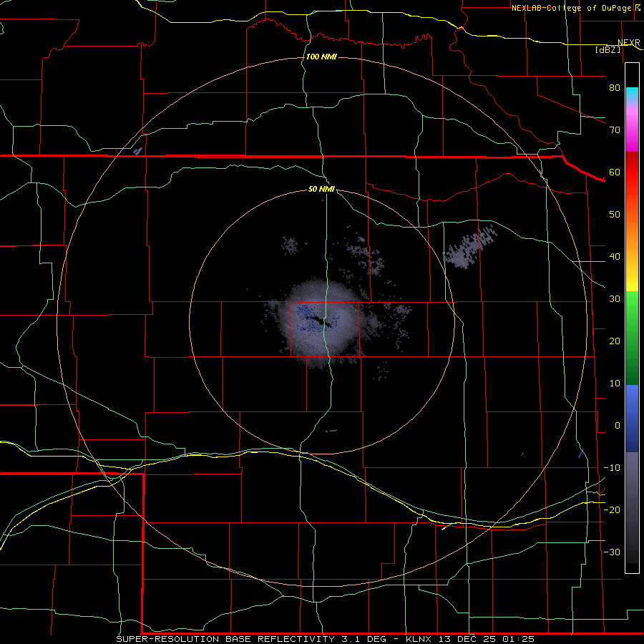The image size is (644, 644).
Task: Click the 'NEXLAB-College of DuPage' header text
Action: coord(572,8)
